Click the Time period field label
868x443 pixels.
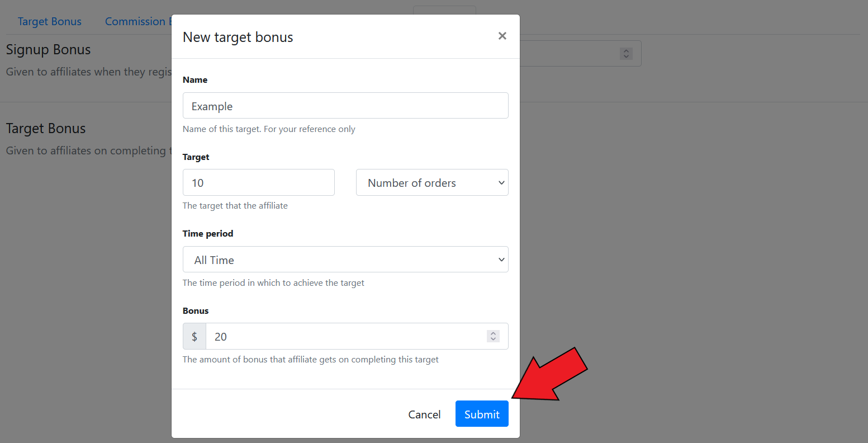pos(208,233)
